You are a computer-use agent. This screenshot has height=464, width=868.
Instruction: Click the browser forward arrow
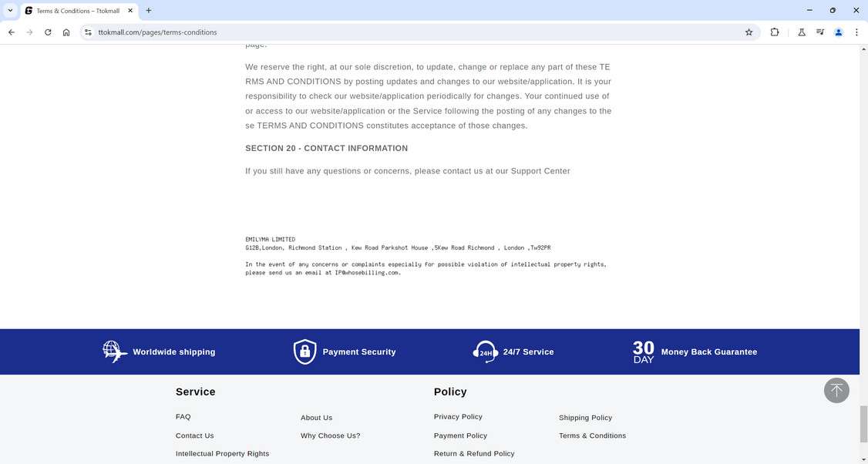30,32
